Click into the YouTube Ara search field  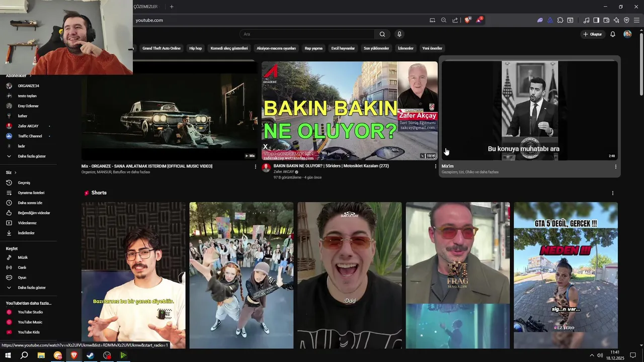point(307,34)
